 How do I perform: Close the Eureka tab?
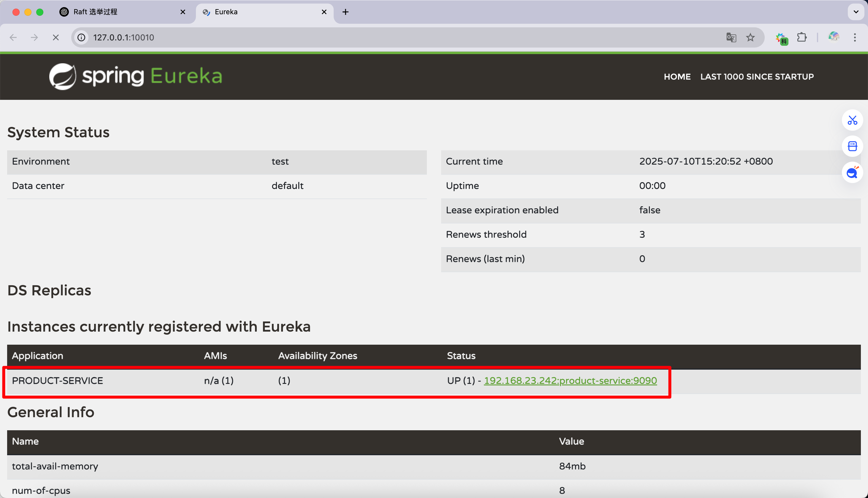(324, 12)
